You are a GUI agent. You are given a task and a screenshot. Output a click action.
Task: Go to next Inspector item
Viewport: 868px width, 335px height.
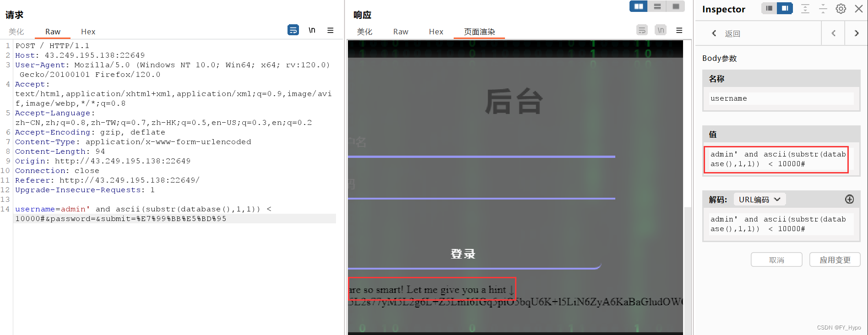(x=857, y=33)
